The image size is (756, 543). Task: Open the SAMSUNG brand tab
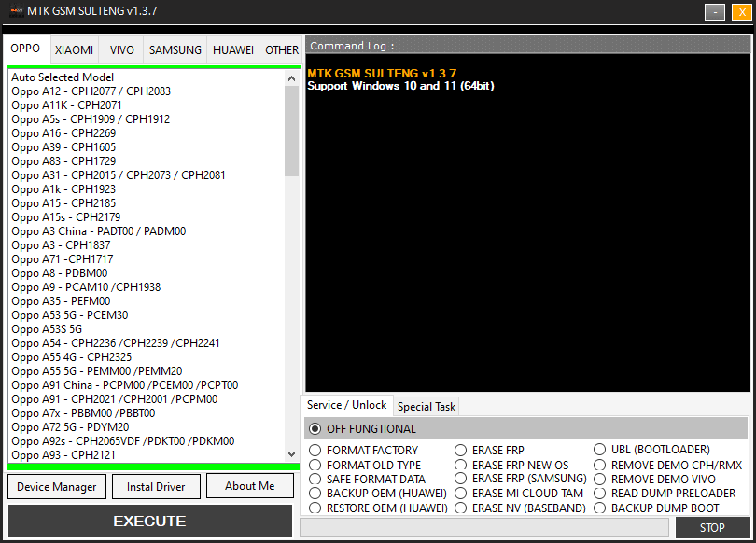175,50
